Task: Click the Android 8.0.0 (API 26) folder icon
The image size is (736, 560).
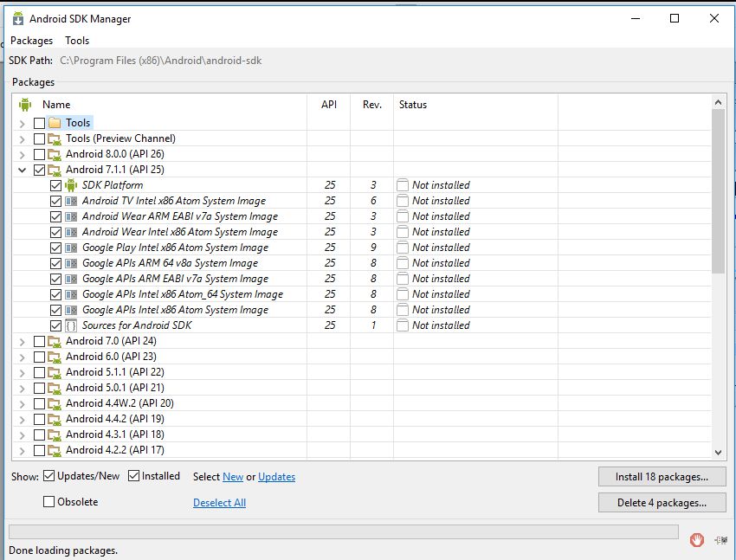Action: [x=55, y=154]
